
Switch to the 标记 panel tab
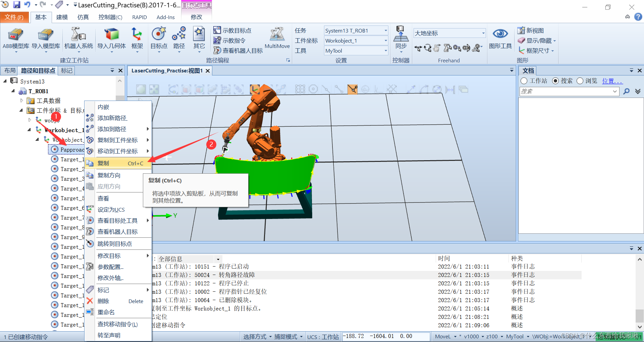tap(66, 70)
